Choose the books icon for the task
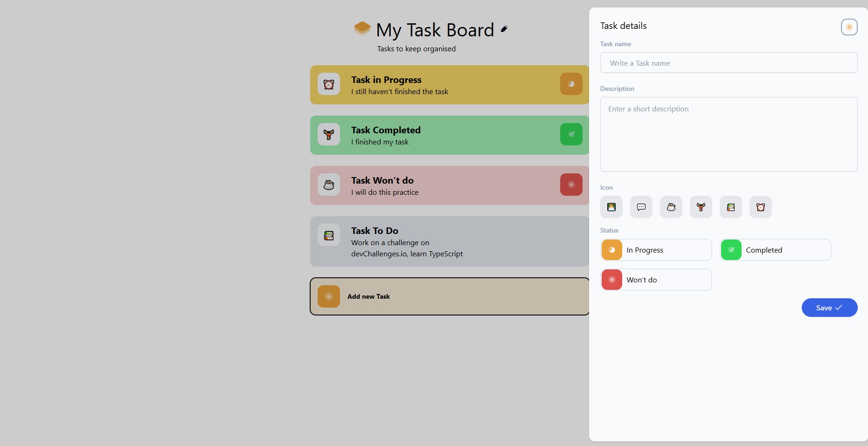This screenshot has height=446, width=868. coord(731,207)
